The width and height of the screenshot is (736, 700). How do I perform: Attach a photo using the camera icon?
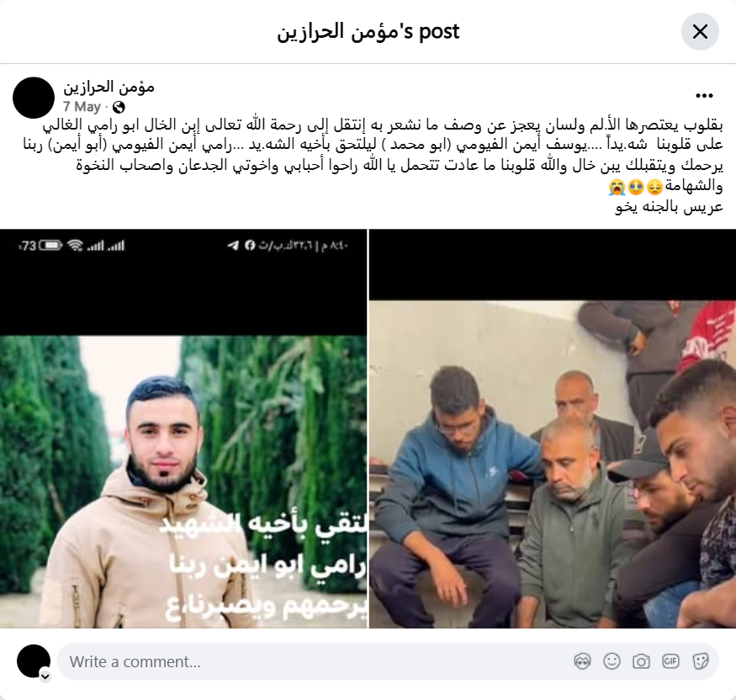(x=641, y=661)
